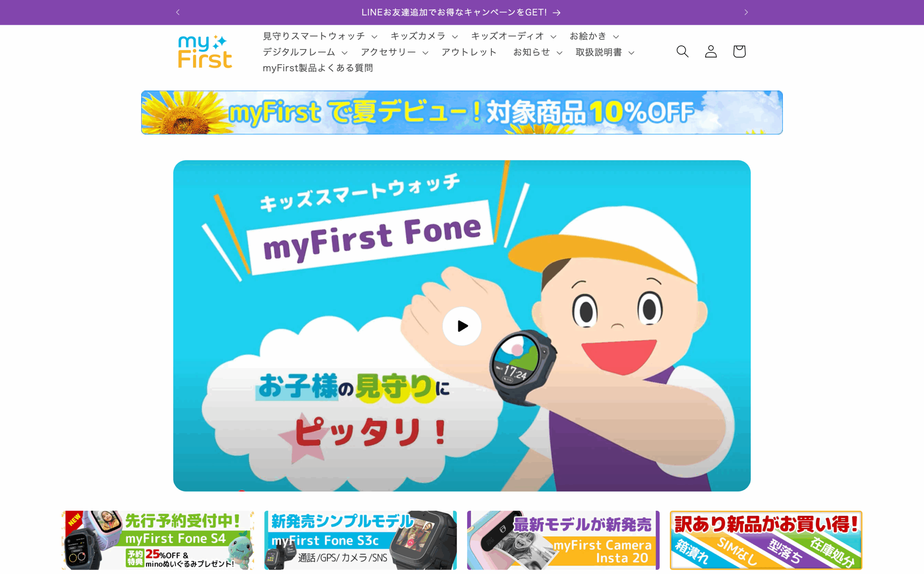This screenshot has height=574, width=924.
Task: Open myFirst製品よくある質問 page
Action: tap(318, 68)
